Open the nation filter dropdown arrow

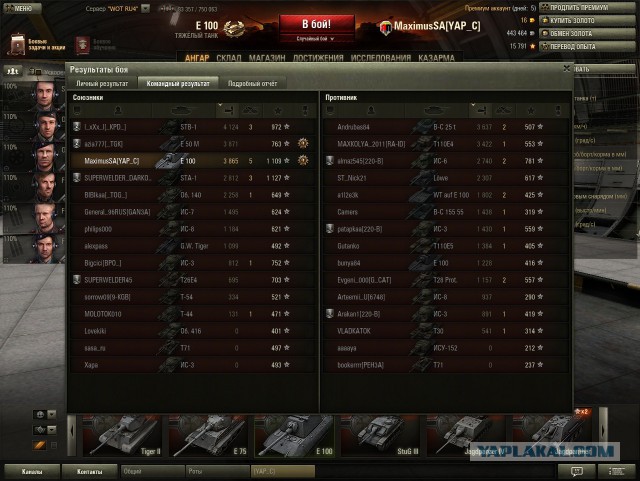click(x=52, y=414)
